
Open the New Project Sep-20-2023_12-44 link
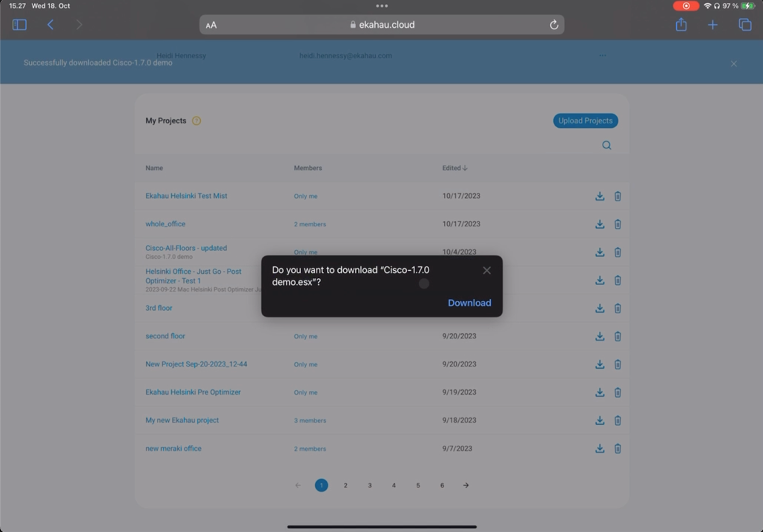coord(196,364)
